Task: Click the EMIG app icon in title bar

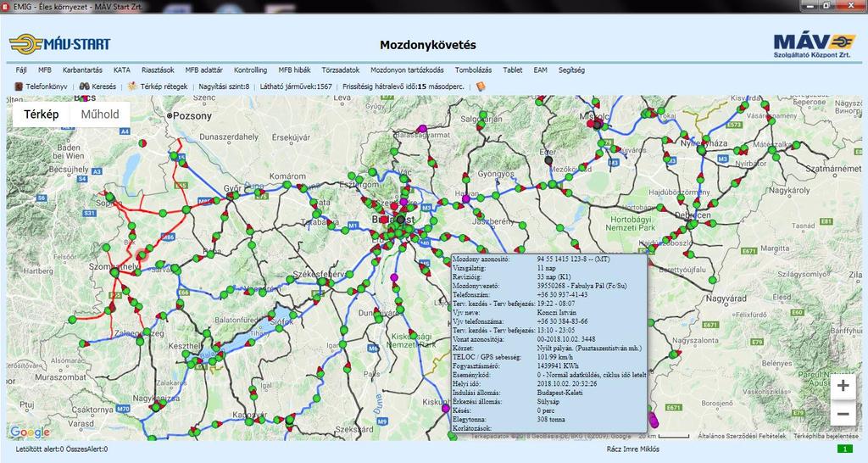Action: click(6, 7)
